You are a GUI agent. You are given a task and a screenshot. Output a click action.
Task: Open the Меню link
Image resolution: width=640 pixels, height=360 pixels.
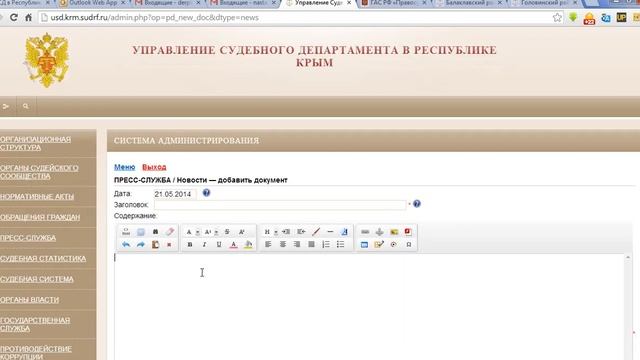pos(124,167)
